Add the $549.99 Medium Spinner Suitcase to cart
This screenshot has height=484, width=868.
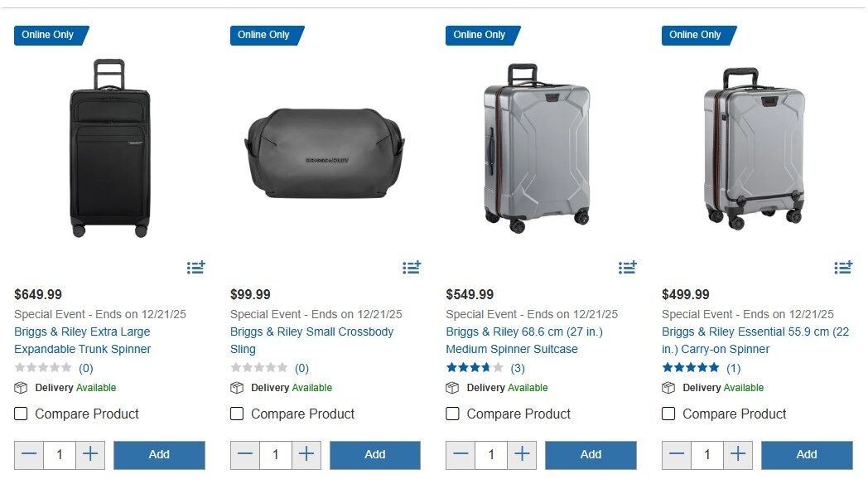[591, 454]
